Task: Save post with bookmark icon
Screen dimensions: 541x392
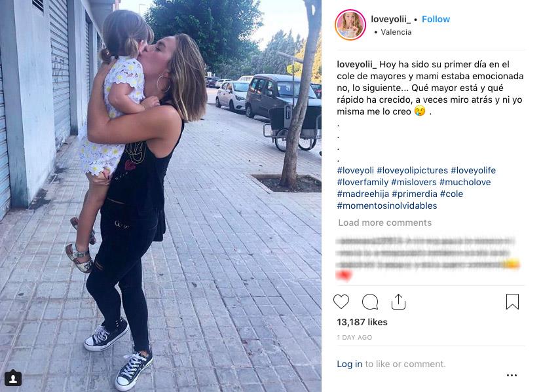Action: [512, 302]
